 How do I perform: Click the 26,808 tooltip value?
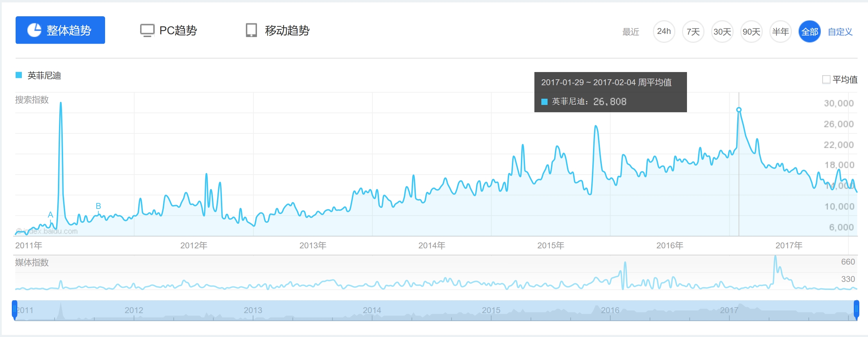[x=609, y=101]
